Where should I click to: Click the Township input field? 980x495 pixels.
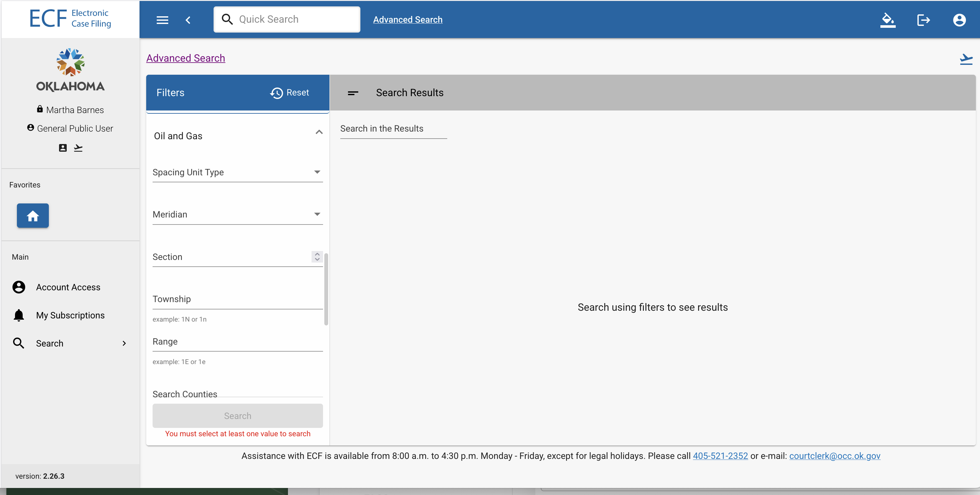point(238,300)
